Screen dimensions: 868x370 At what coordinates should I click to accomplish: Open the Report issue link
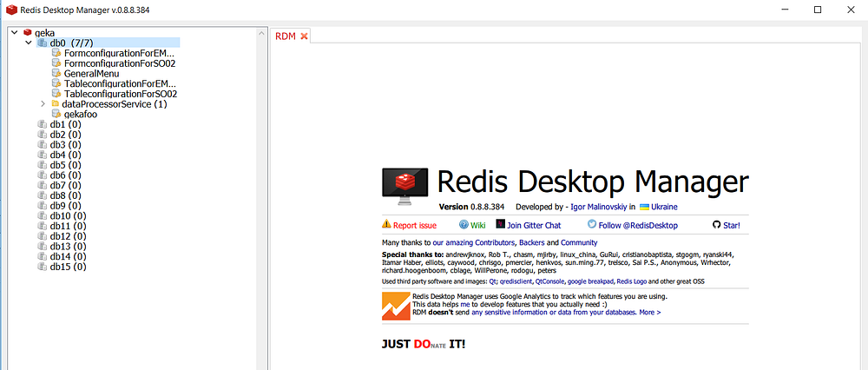point(415,226)
